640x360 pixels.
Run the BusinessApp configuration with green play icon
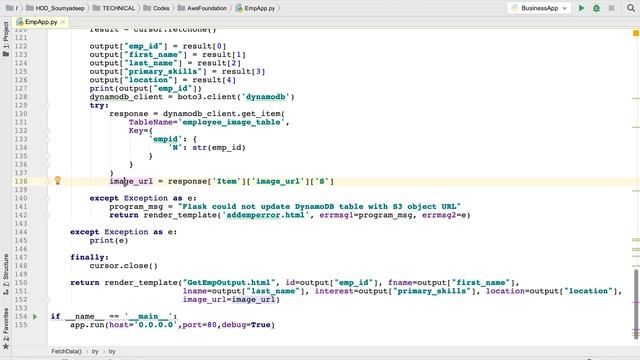point(581,8)
